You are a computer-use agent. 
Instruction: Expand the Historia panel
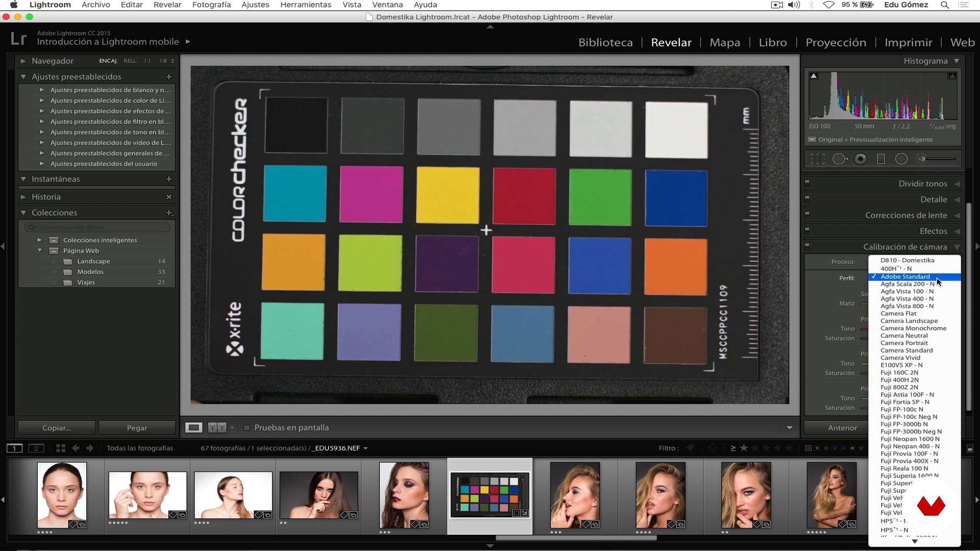click(x=23, y=197)
